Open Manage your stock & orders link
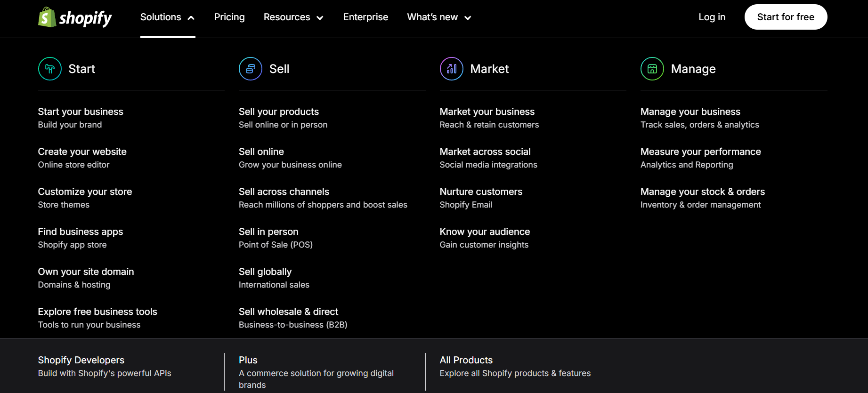The image size is (868, 393). click(703, 192)
